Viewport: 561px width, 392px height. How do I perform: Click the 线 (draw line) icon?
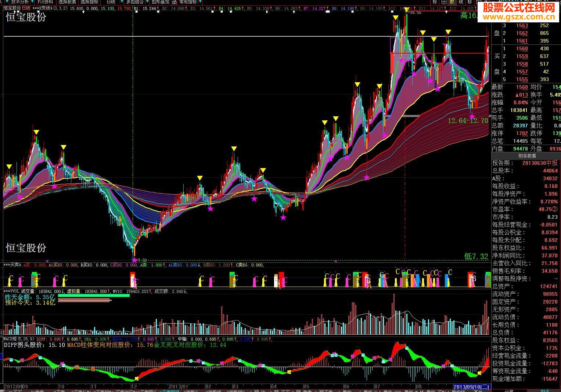click(x=461, y=2)
